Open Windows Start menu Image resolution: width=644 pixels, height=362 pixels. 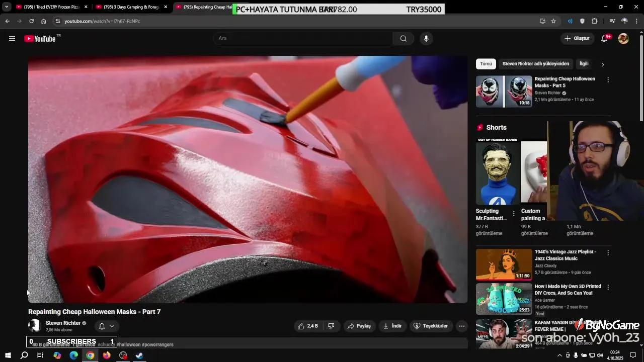[x=8, y=355]
